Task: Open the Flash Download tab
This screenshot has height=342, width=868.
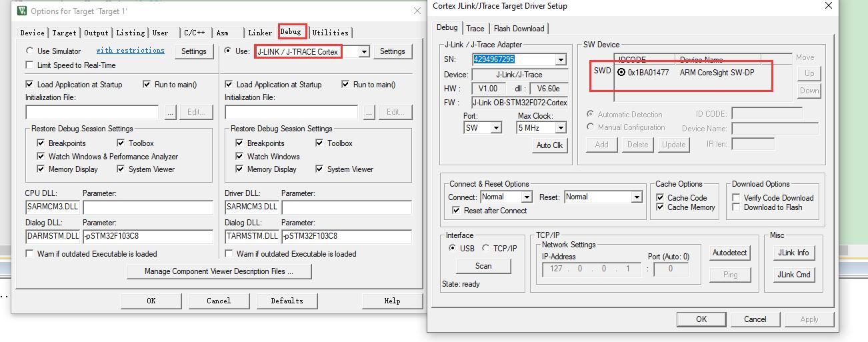Action: pyautogui.click(x=519, y=29)
